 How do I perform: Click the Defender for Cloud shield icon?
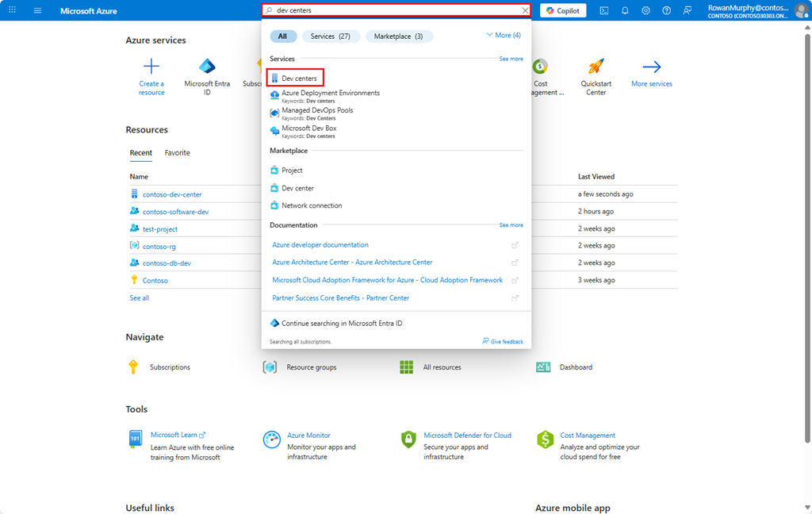[408, 439]
